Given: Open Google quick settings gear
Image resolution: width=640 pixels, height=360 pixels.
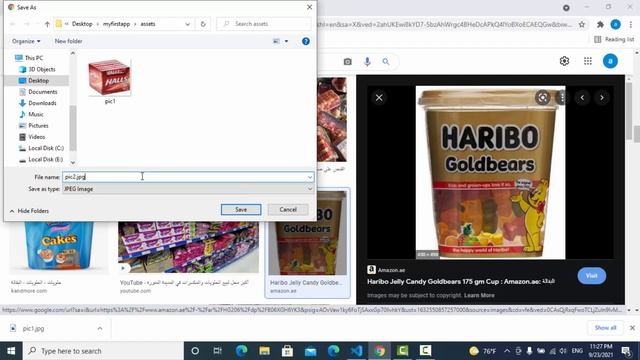Looking at the screenshot, I should pos(564,61).
